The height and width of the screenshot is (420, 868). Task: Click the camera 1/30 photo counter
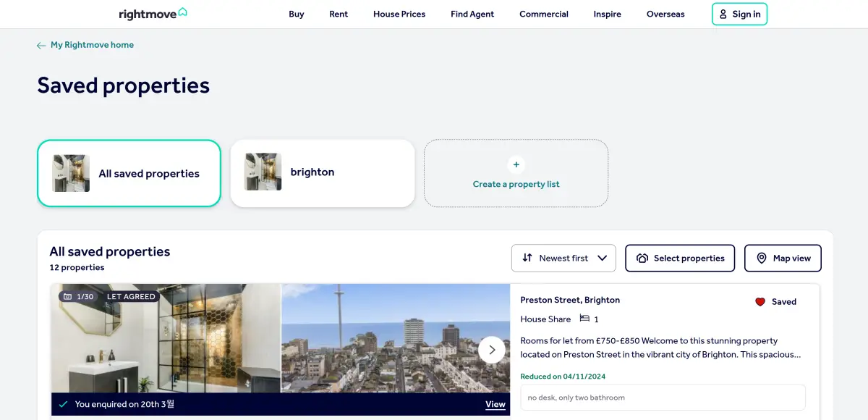79,296
